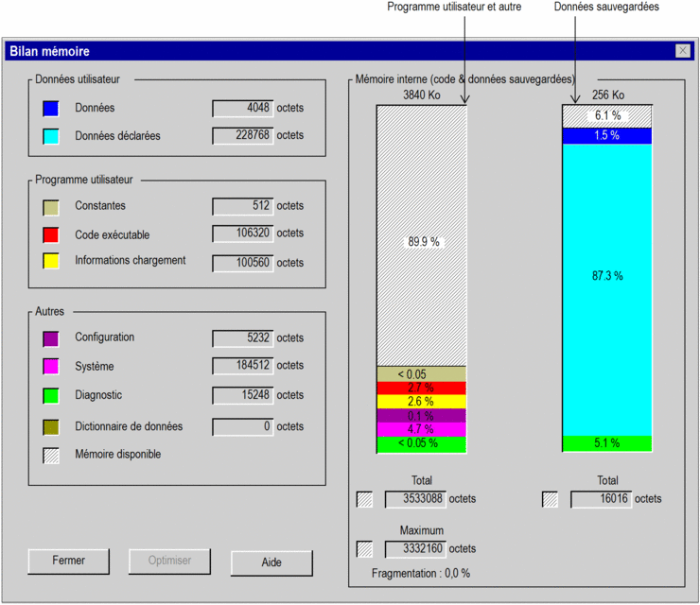Image resolution: width=700 pixels, height=605 pixels.
Task: Click the Système value field 184512
Action: [243, 366]
